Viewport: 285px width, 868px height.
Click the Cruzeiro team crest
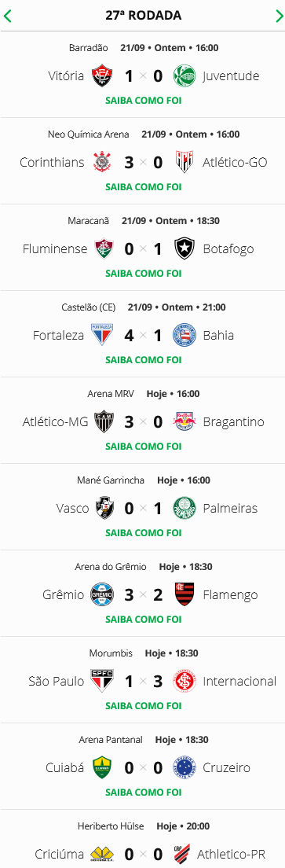pos(184,767)
